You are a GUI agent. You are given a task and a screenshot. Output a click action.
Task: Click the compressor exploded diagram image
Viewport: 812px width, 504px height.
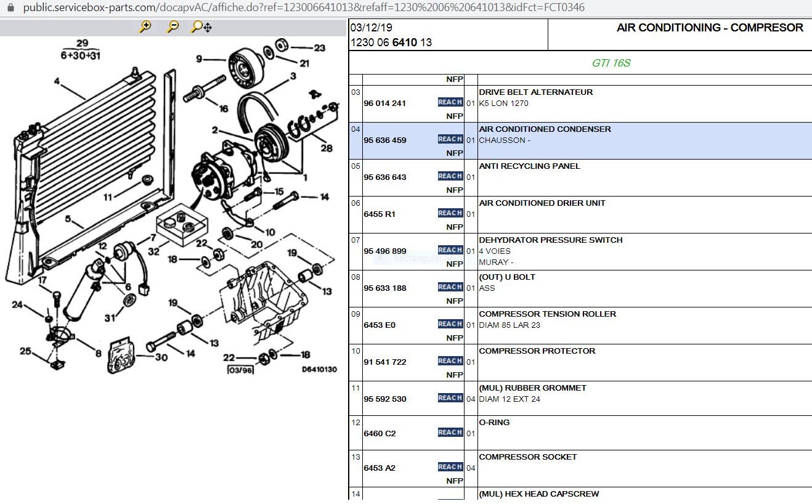coord(173,206)
